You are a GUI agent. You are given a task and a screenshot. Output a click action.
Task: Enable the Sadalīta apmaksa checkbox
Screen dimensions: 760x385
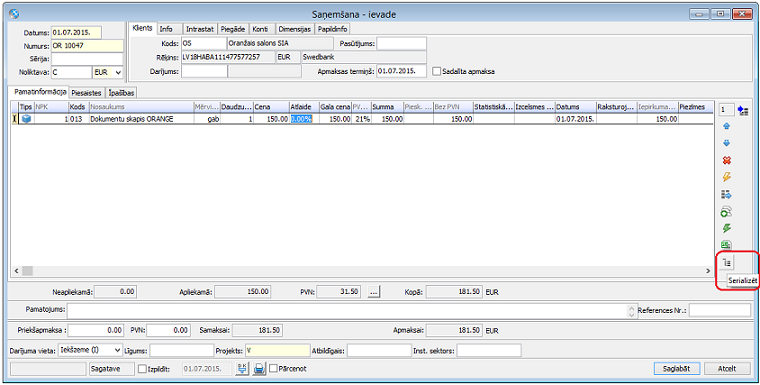(x=437, y=71)
